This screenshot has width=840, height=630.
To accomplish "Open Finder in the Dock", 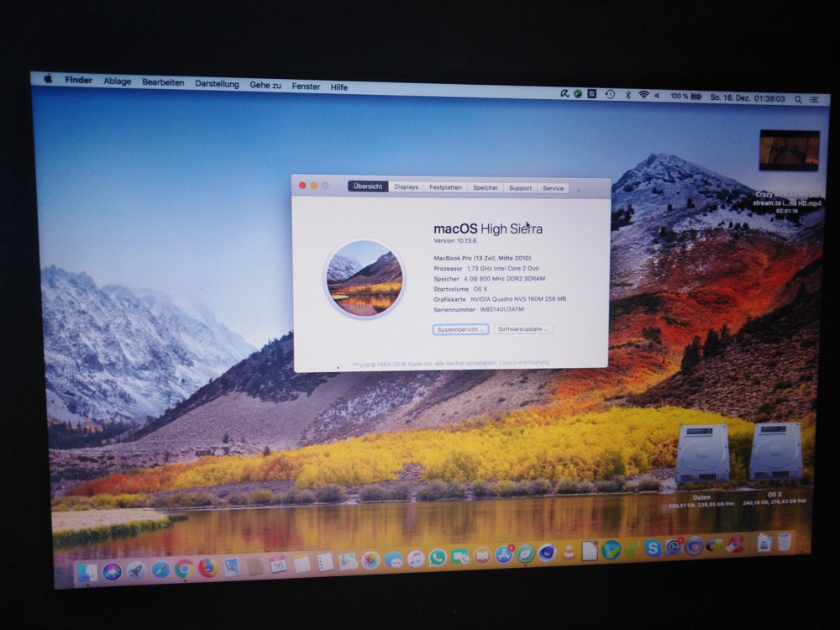I will 88,573.
